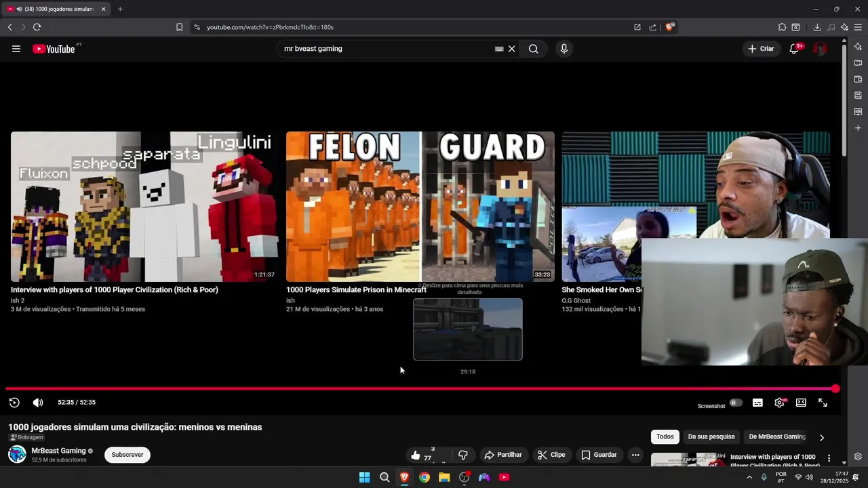Open options for sidebar Interview video
The height and width of the screenshot is (488, 868).
pyautogui.click(x=829, y=459)
